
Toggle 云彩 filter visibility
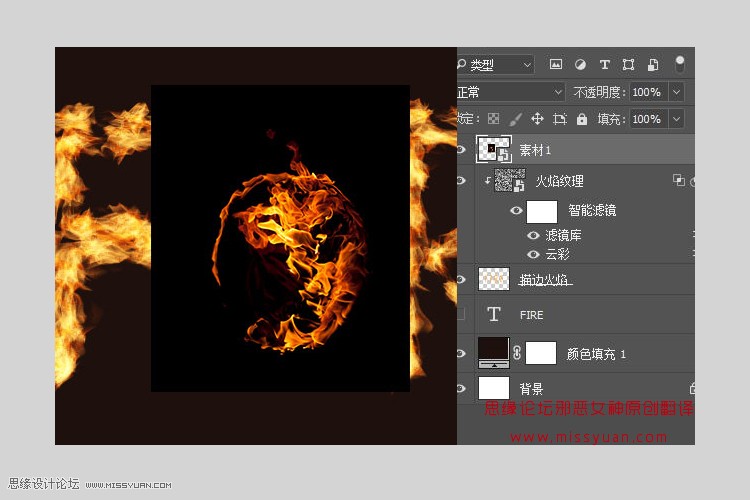point(533,255)
